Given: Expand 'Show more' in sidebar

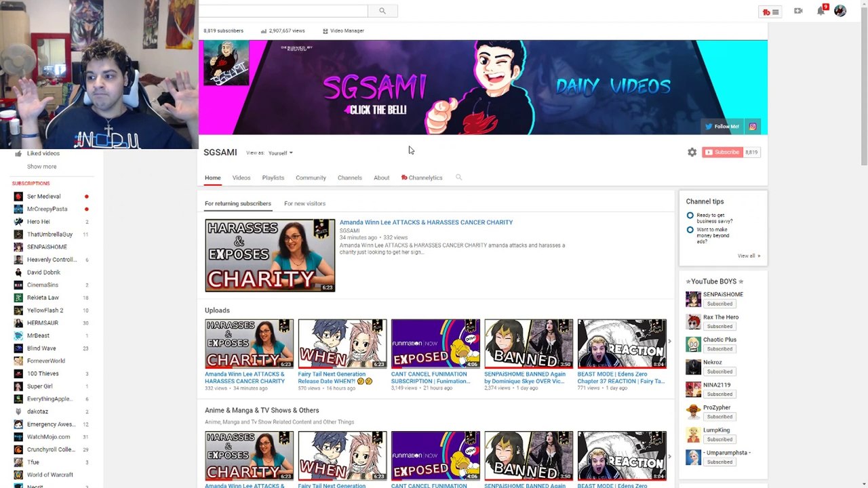Looking at the screenshot, I should (x=41, y=167).
